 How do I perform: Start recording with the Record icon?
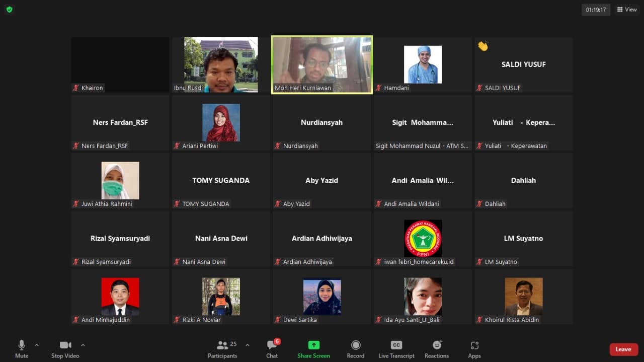(x=355, y=349)
